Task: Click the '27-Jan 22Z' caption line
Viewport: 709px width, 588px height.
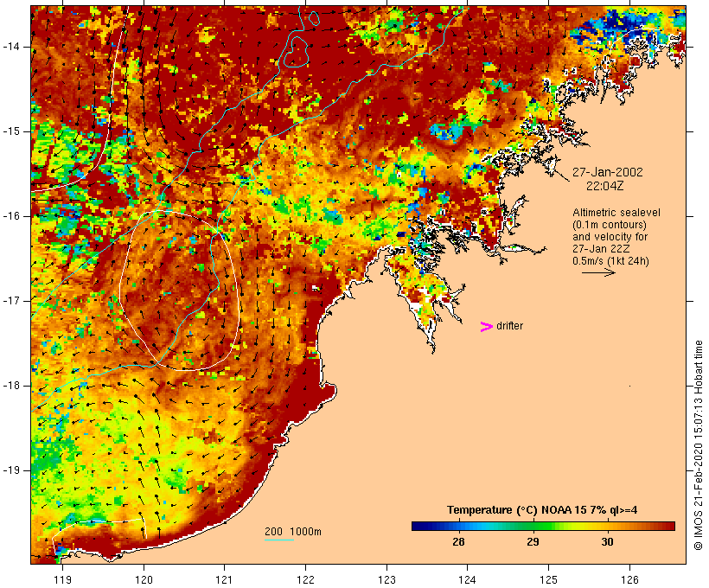Action: click(601, 249)
